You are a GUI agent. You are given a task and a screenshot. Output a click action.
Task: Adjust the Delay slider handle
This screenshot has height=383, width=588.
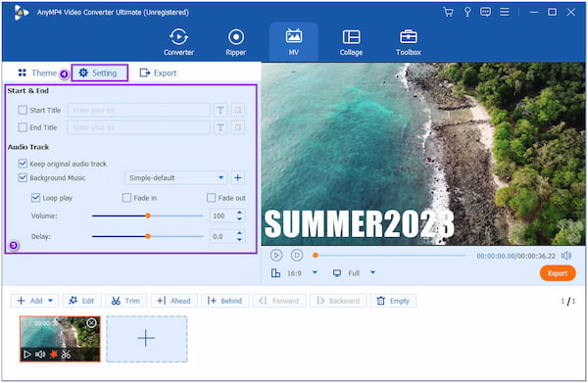148,236
